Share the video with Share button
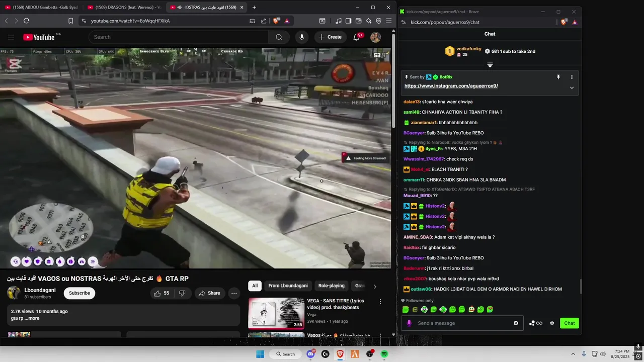Image resolution: width=644 pixels, height=362 pixels. click(209, 293)
